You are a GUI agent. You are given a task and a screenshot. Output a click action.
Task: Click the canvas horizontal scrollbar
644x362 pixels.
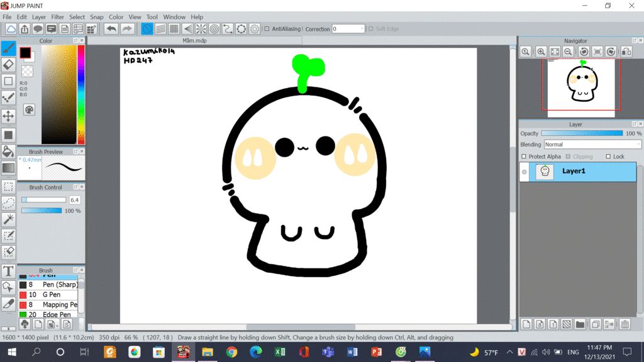[x=301, y=327]
